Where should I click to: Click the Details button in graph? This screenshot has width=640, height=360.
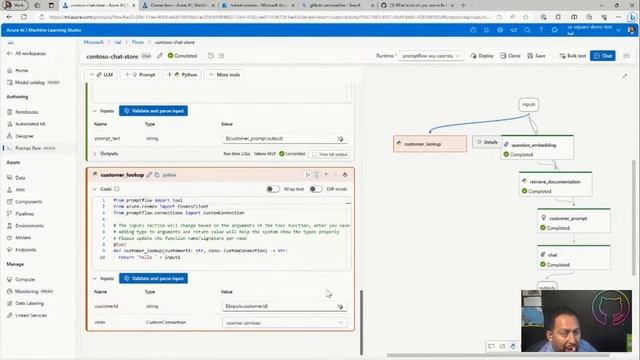pyautogui.click(x=487, y=142)
